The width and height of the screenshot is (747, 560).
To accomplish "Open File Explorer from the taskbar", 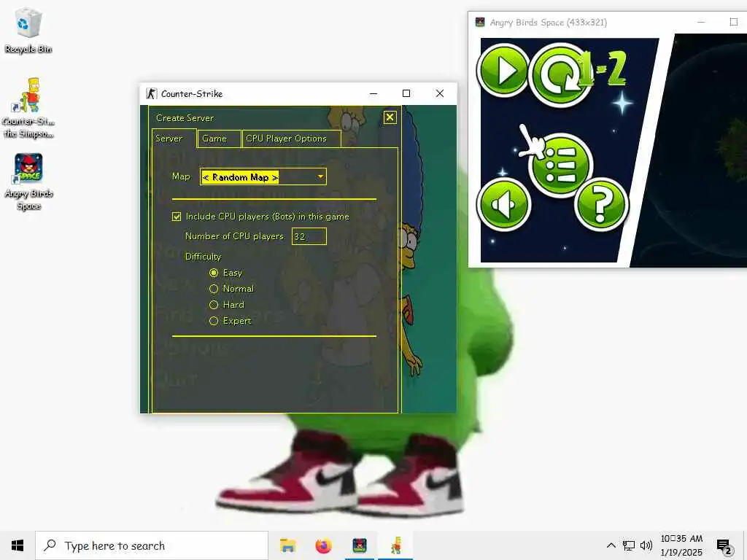I will (x=287, y=545).
